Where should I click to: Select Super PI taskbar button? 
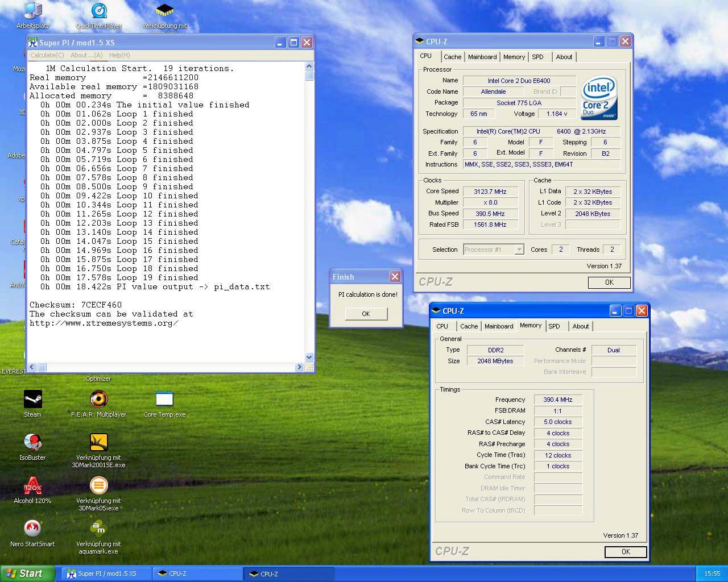(106, 574)
